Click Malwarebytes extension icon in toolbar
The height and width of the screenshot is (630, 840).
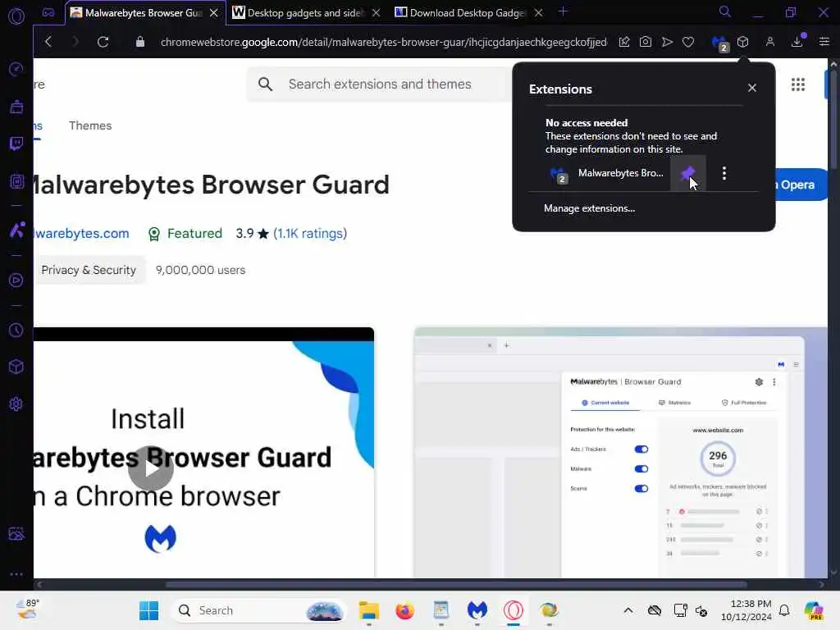pyautogui.click(x=719, y=43)
